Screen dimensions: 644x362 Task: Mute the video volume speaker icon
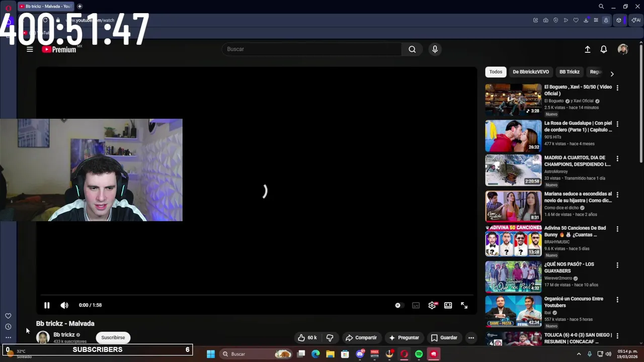point(64,305)
